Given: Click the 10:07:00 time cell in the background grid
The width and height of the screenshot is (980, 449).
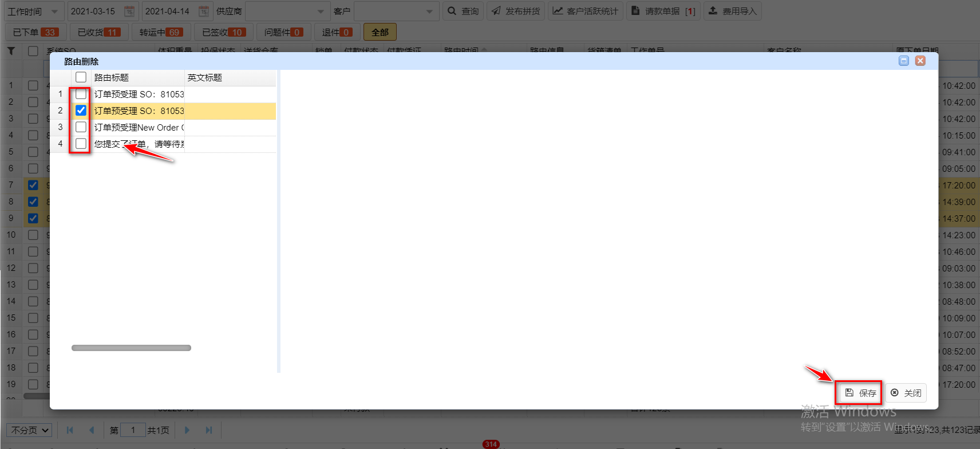Looking at the screenshot, I should click(x=959, y=335).
